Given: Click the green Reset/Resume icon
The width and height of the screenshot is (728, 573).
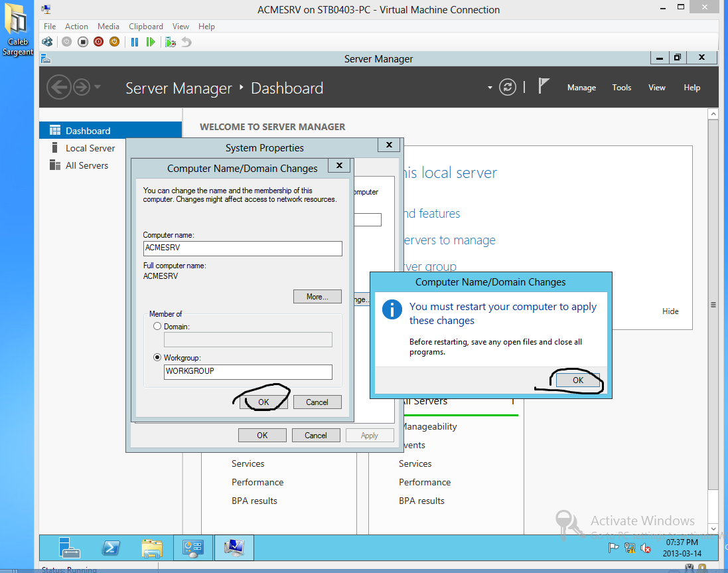Looking at the screenshot, I should tap(151, 42).
